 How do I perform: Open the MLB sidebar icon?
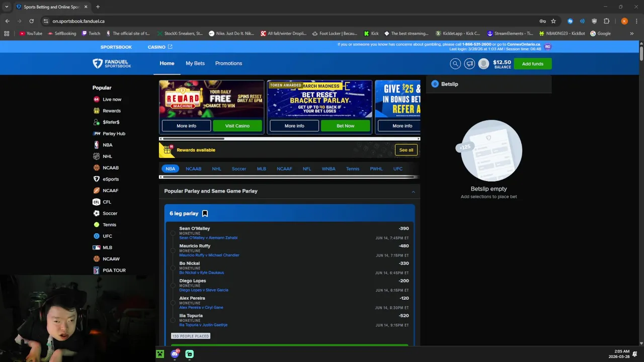click(96, 247)
